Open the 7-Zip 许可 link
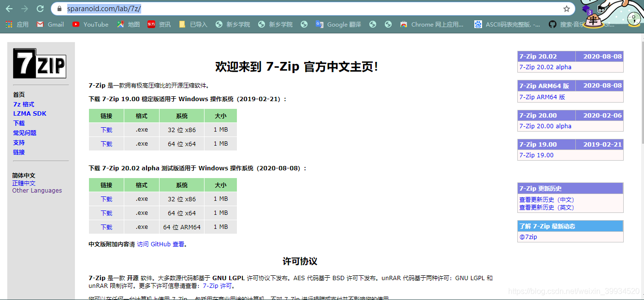 (x=217, y=286)
